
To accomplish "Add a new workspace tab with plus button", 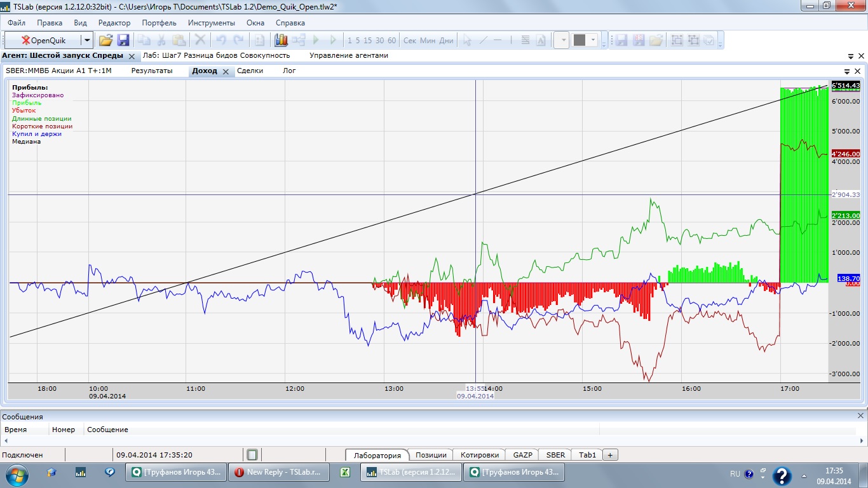I will coord(610,455).
